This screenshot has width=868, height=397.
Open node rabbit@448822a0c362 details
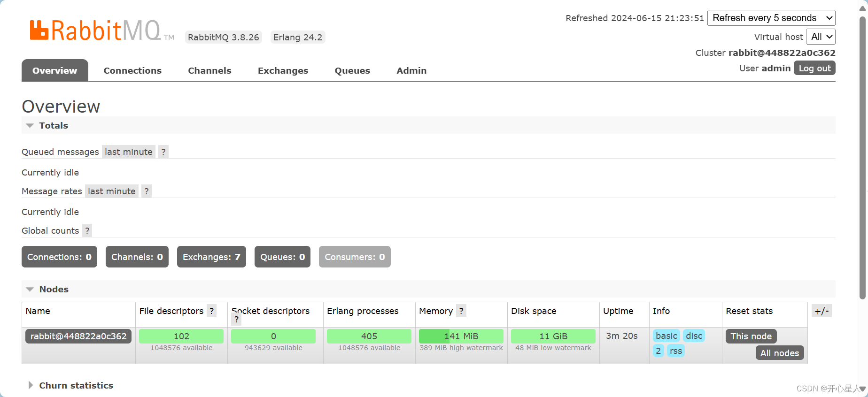coord(78,336)
